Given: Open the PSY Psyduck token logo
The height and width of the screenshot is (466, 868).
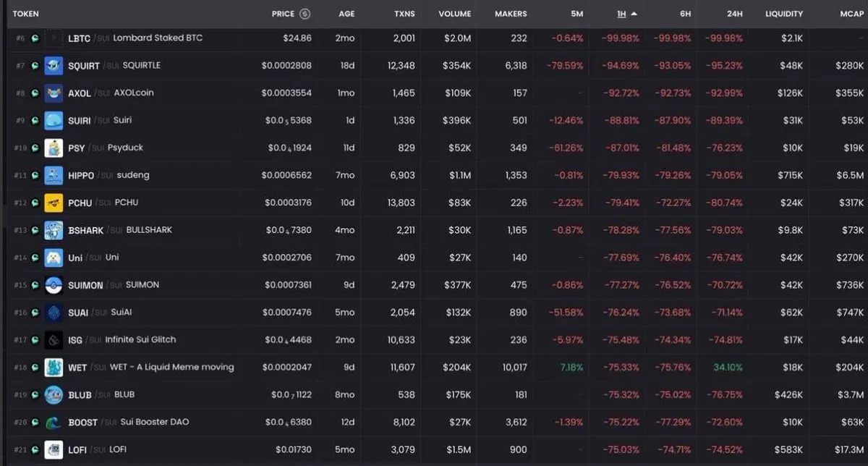Looking at the screenshot, I should pos(54,148).
